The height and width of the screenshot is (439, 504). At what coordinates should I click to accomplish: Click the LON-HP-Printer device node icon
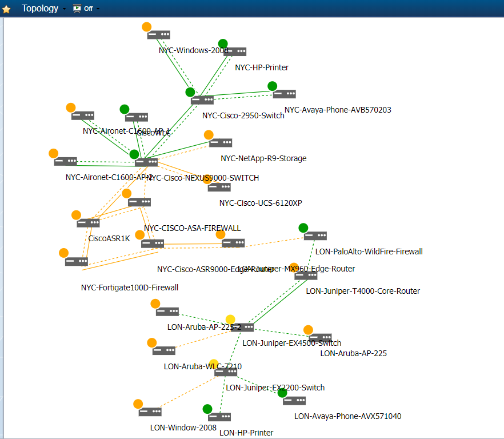pyautogui.click(x=219, y=417)
